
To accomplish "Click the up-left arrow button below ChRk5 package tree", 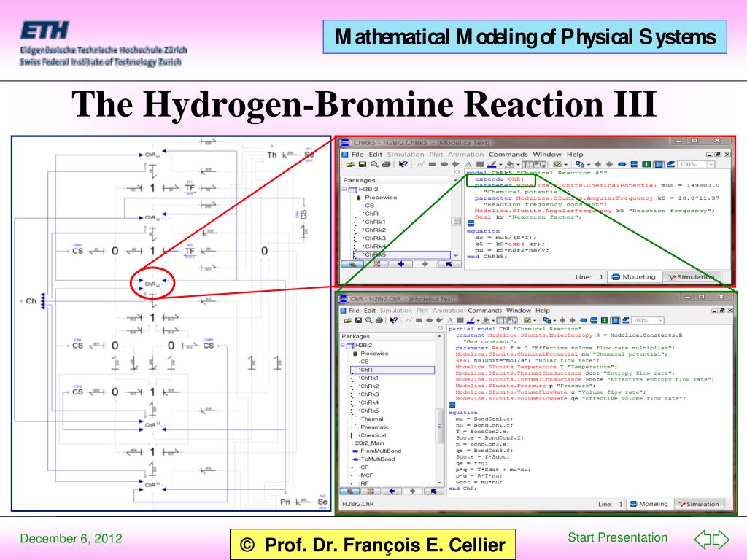I will (449, 264).
